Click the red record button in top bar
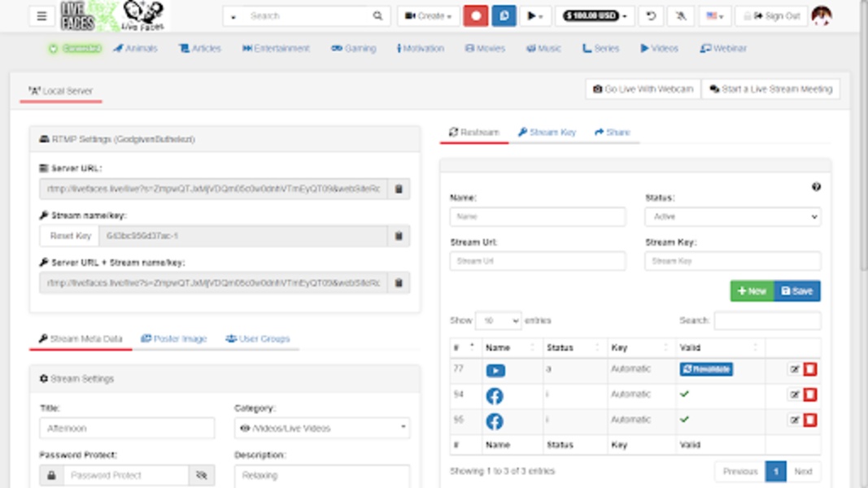Viewport: 868px width, 488px height. (x=476, y=15)
